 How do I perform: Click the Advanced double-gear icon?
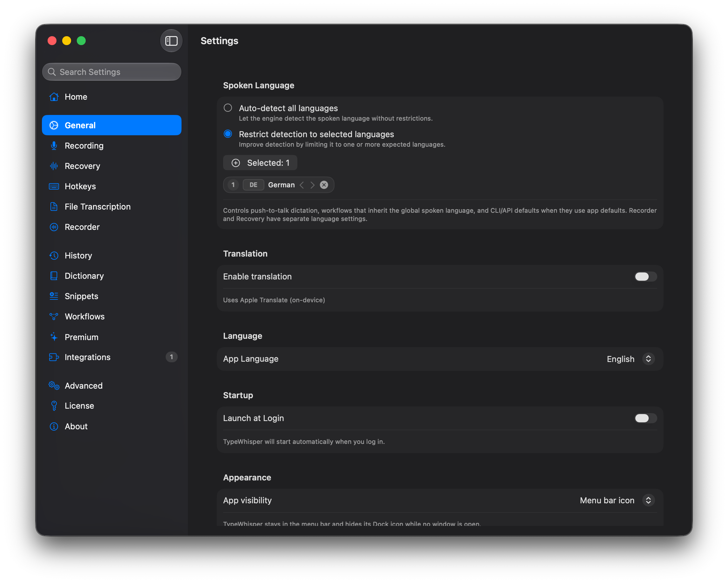[x=54, y=385]
